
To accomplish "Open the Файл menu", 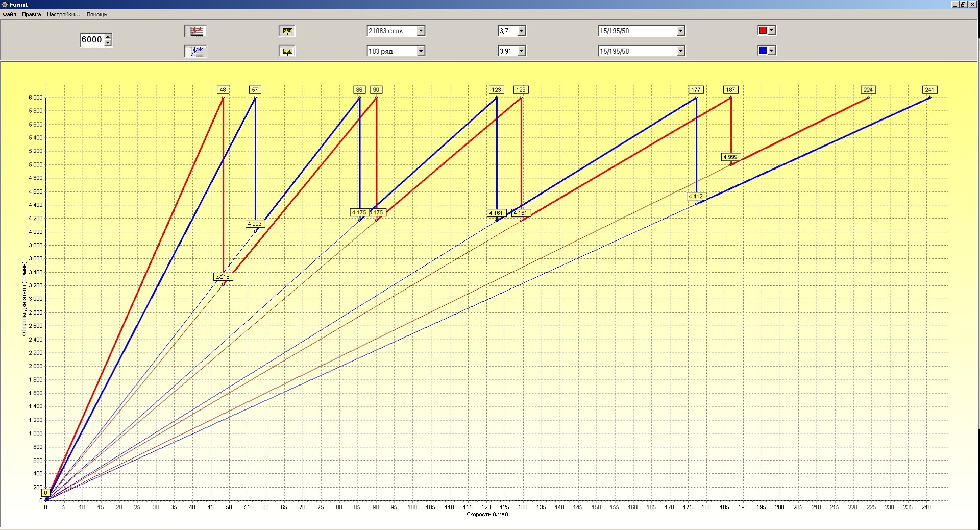I will [9, 14].
